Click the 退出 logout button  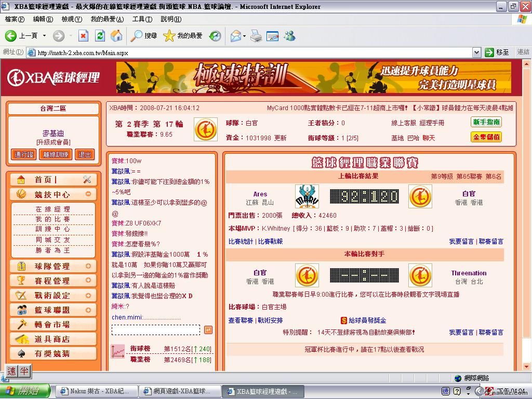(x=85, y=154)
